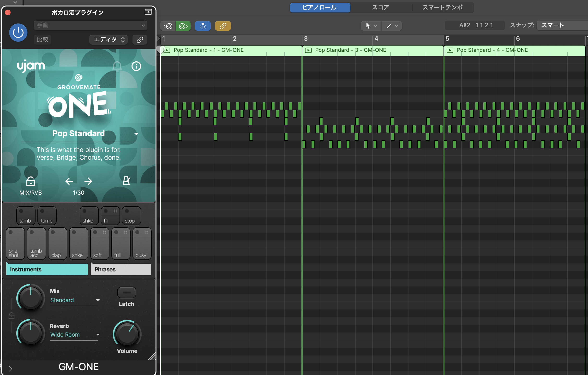Click the plugin link chain icon

click(x=140, y=40)
